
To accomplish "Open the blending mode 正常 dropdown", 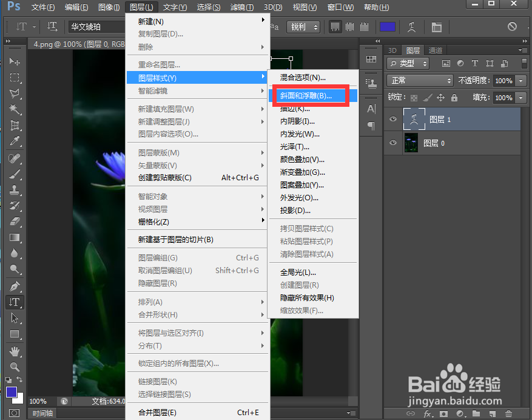I will tap(419, 80).
